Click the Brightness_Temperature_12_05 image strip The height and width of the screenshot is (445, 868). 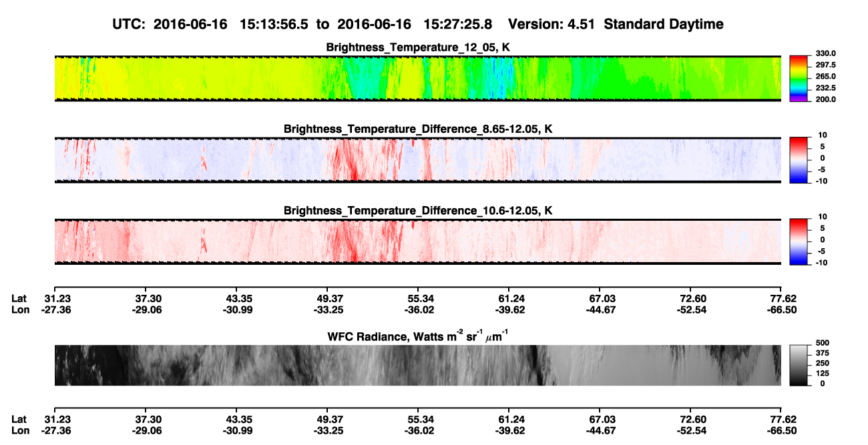click(x=418, y=78)
